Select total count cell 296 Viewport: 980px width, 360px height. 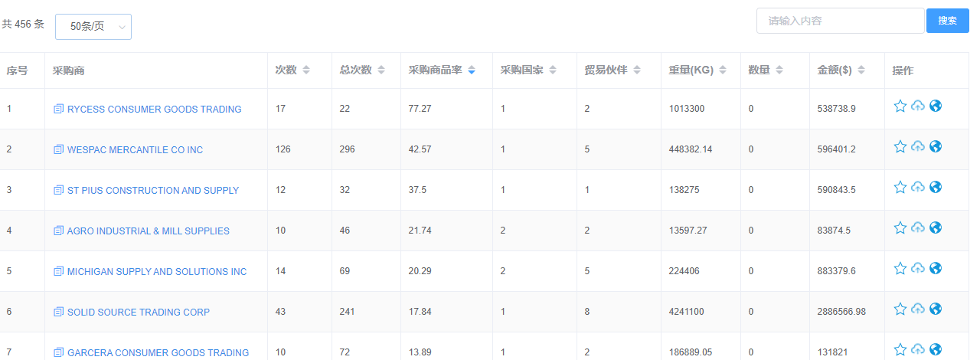pos(348,149)
